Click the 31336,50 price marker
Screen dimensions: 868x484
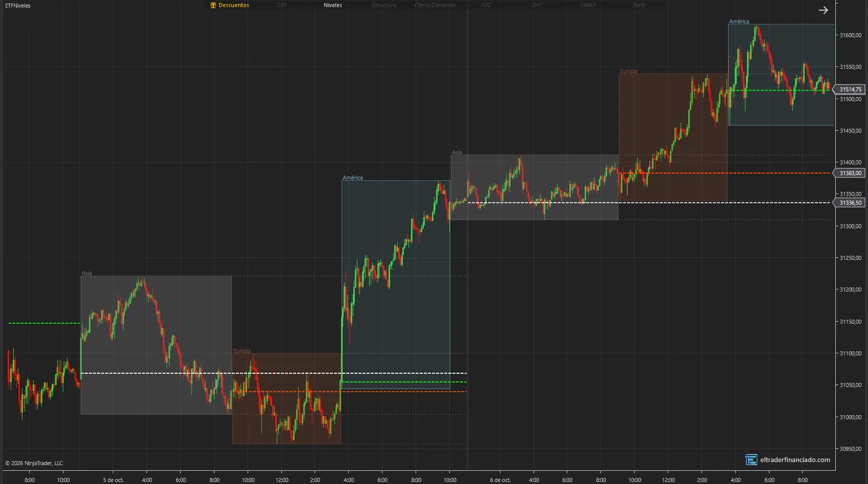850,203
